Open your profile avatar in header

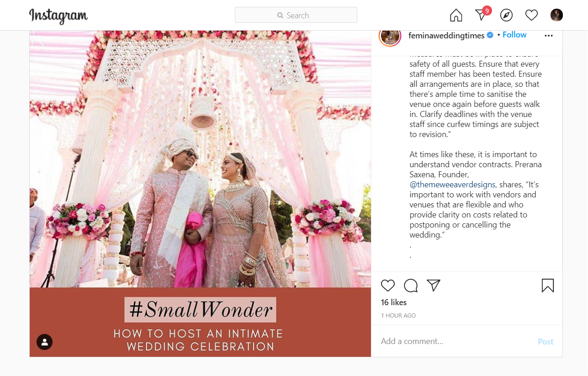pyautogui.click(x=556, y=16)
